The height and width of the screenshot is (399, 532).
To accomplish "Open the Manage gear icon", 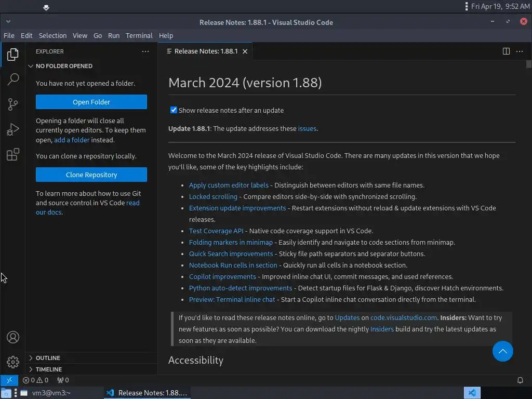I will (x=12, y=362).
